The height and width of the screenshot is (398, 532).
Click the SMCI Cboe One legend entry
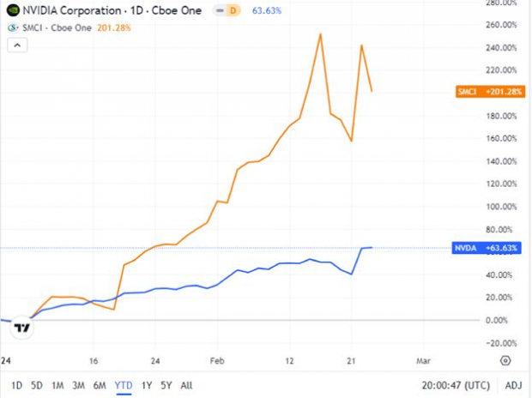(53, 27)
